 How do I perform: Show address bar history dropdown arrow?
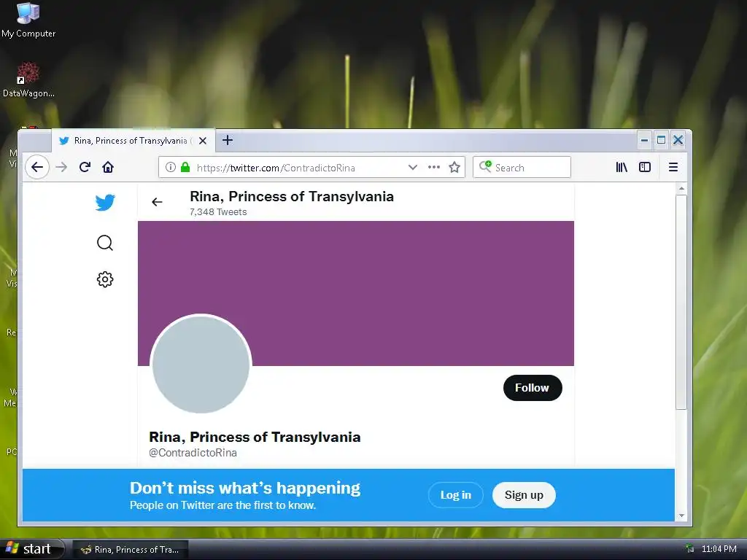[x=413, y=167]
